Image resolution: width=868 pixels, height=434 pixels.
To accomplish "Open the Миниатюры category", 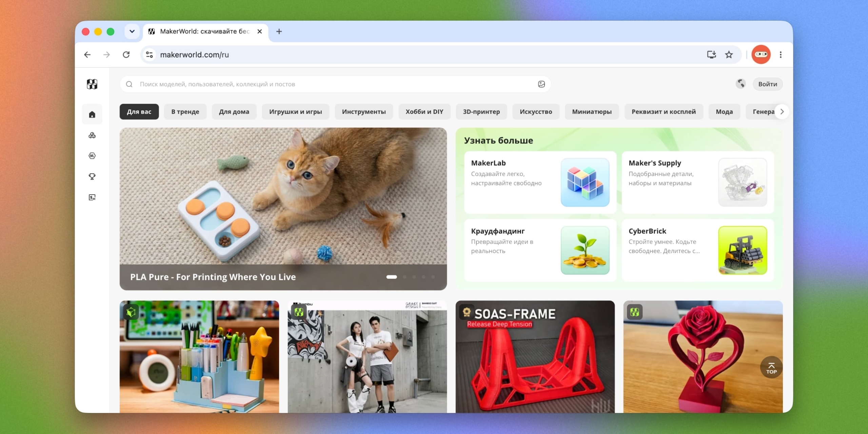I will click(592, 112).
